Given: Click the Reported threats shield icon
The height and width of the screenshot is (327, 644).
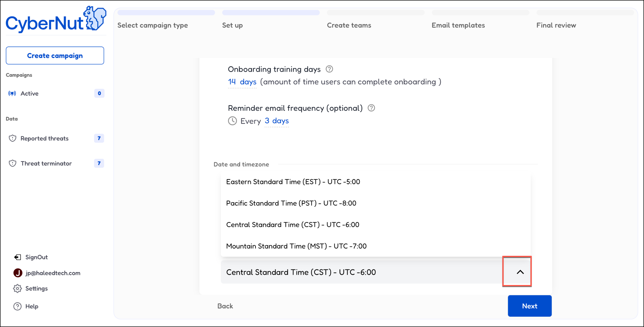Looking at the screenshot, I should pos(12,138).
